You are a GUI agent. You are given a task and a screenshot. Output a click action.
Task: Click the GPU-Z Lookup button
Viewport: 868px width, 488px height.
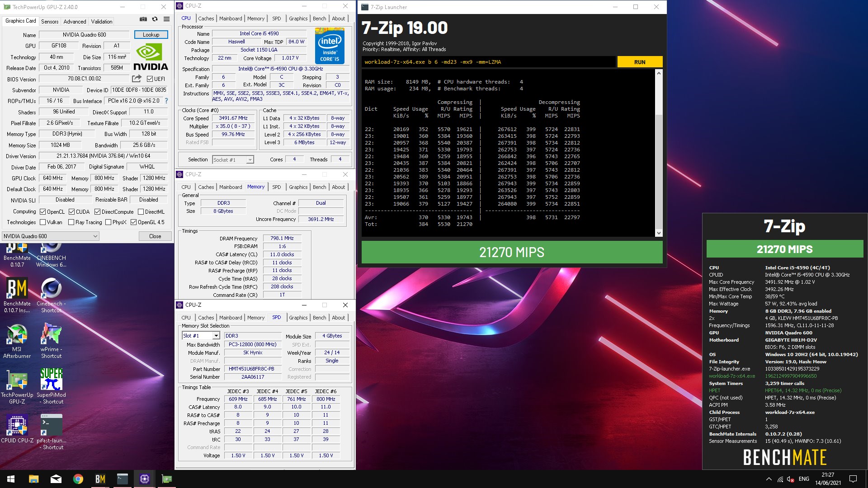tap(151, 35)
